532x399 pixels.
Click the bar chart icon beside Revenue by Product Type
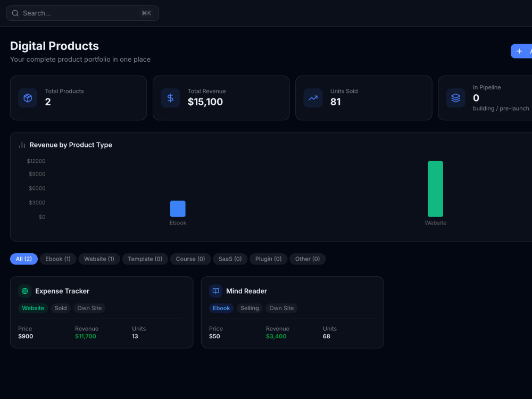tap(22, 145)
